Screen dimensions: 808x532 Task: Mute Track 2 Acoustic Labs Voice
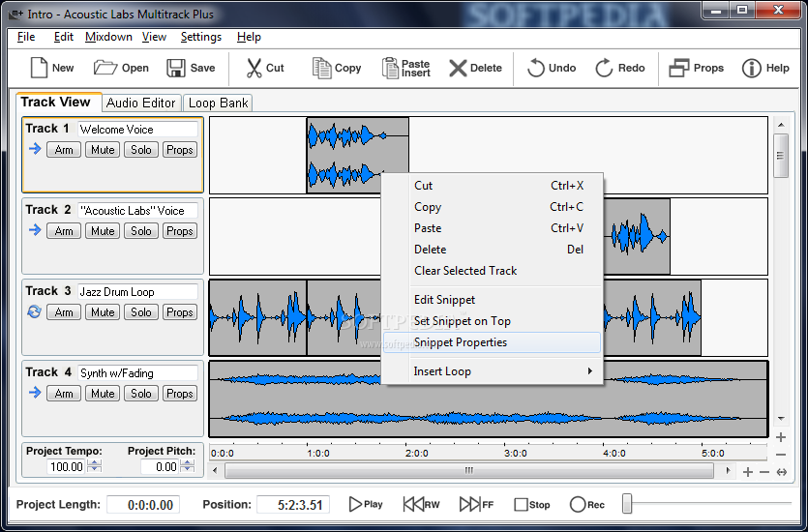pyautogui.click(x=103, y=231)
